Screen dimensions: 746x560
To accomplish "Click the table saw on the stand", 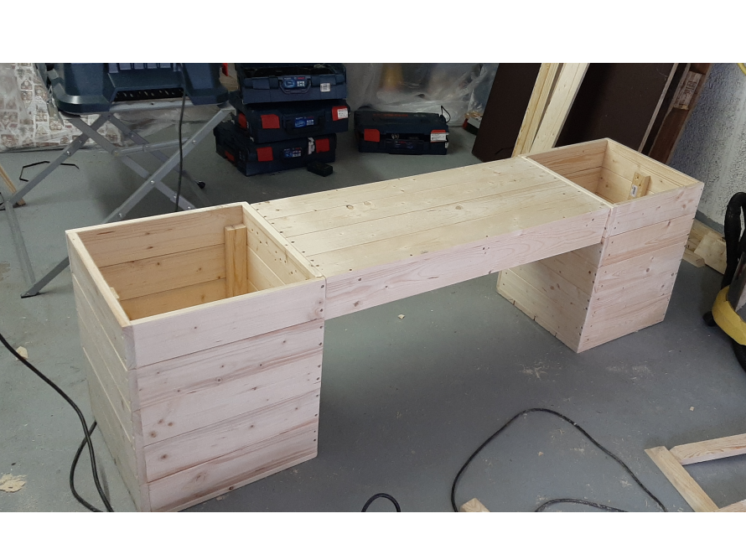I will 134,84.
